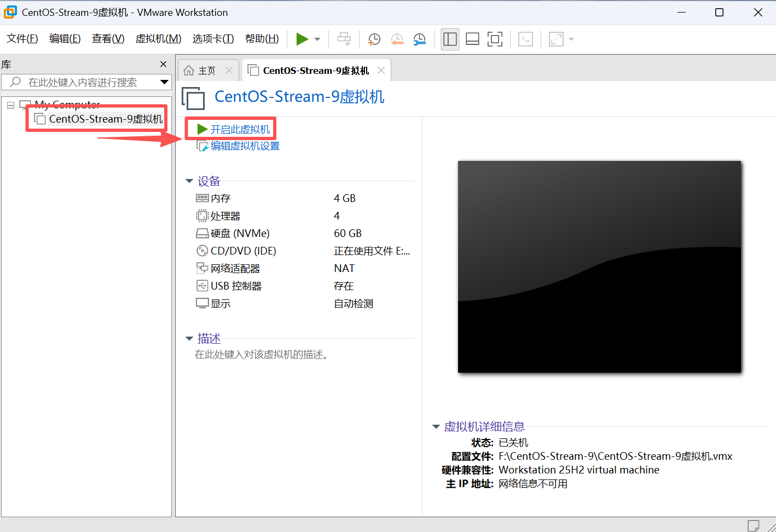Open the 编辑(E) menu
This screenshot has height=532, width=776.
[x=65, y=39]
